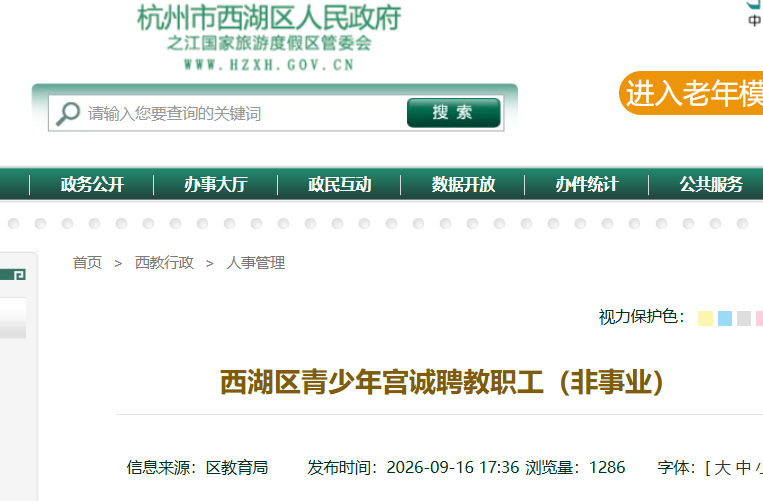
Task: Open the 西教行政 breadcrumb link
Action: [x=164, y=263]
